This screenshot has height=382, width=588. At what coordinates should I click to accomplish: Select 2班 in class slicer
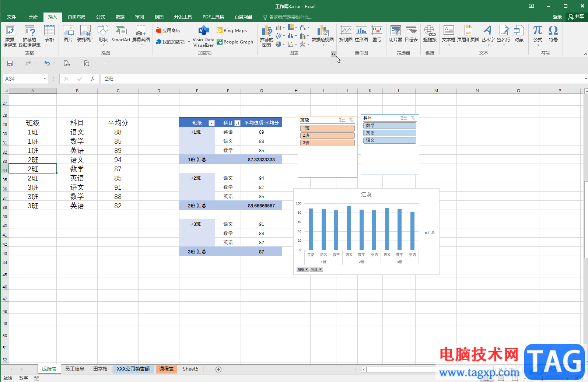click(328, 136)
